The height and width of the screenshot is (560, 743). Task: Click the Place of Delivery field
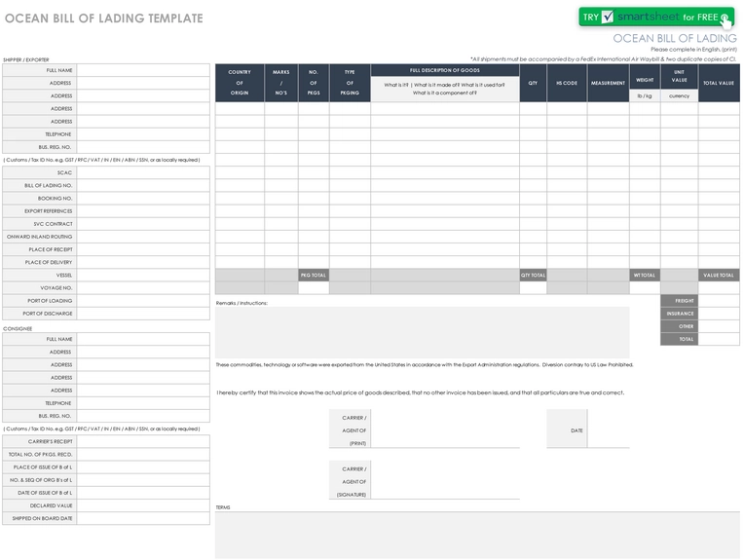[143, 262]
